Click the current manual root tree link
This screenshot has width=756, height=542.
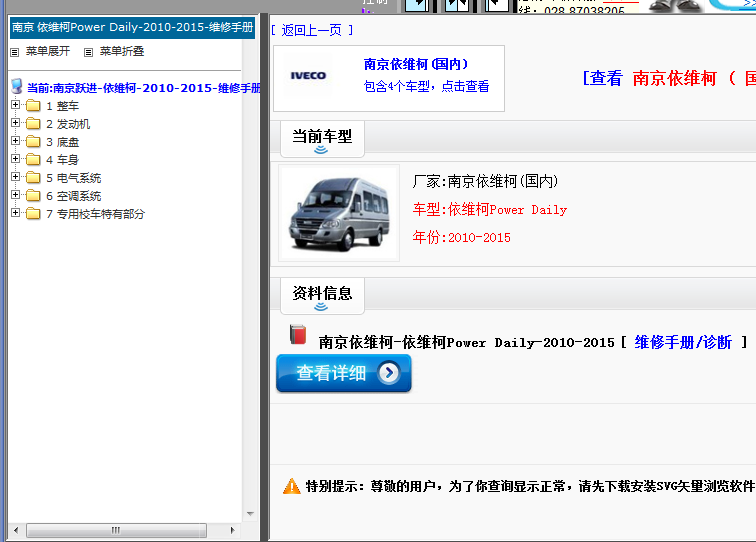click(x=144, y=88)
